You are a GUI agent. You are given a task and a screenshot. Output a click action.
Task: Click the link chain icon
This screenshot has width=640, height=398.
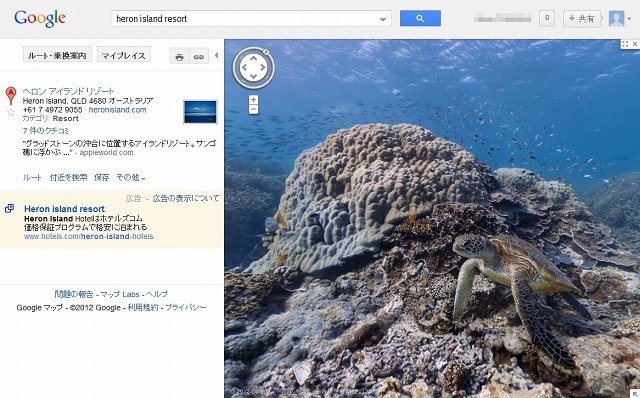pyautogui.click(x=199, y=56)
